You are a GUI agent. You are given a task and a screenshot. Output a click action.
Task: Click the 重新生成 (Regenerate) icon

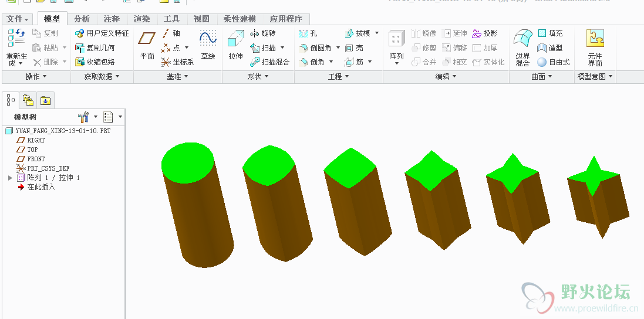click(16, 38)
